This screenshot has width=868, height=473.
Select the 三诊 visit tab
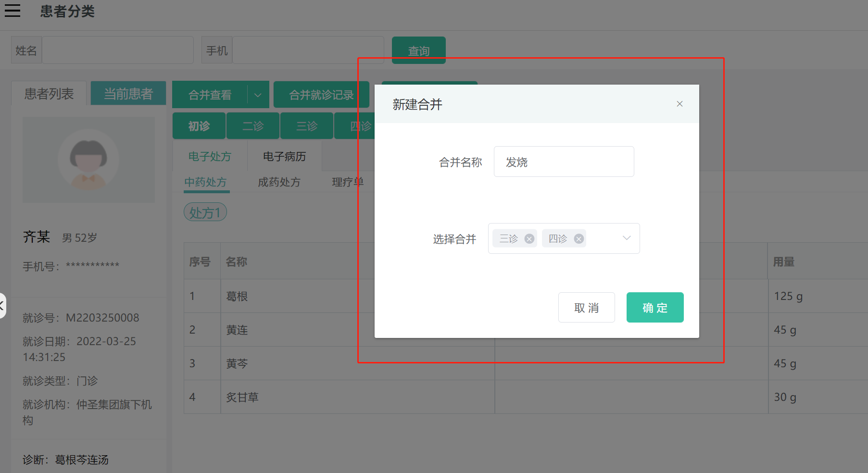point(307,126)
